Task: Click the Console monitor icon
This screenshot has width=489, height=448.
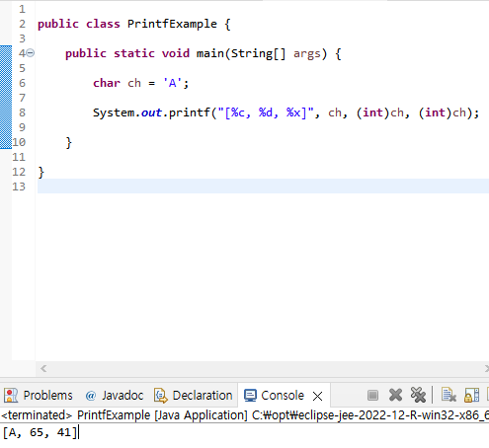Action: pos(250,396)
